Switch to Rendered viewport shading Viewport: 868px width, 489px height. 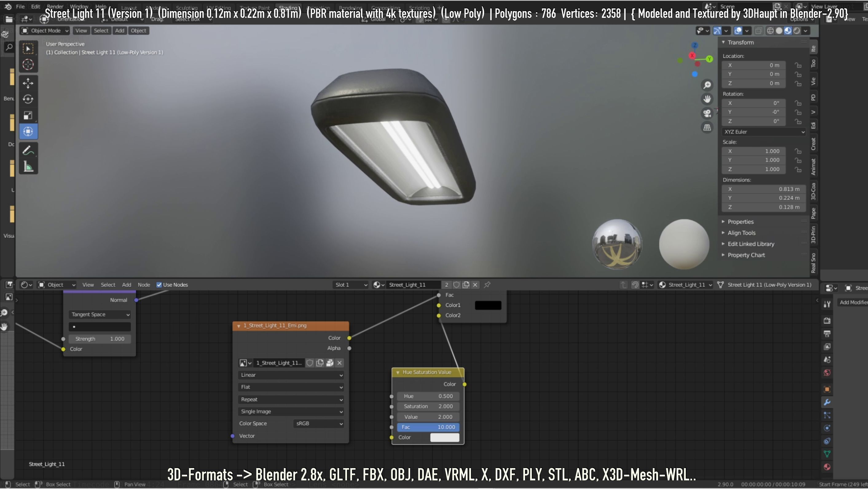797,31
